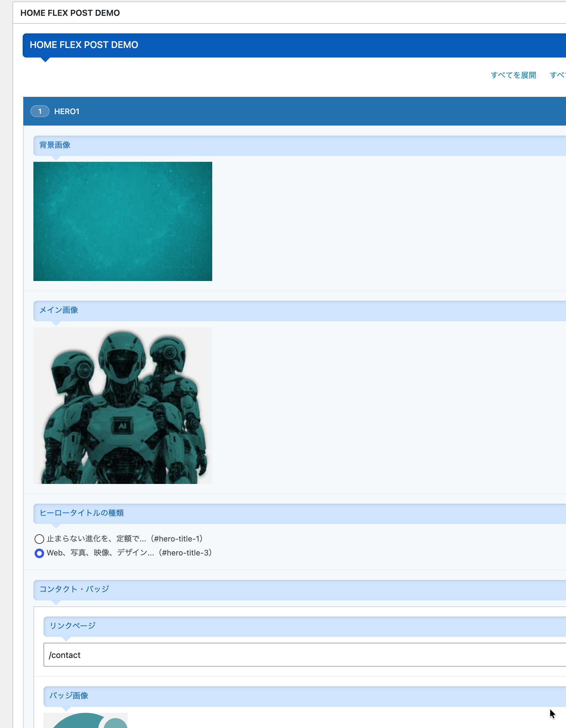Viewport: 566px width, 728px height.
Task: Click the number 1 badge beside HERO1
Action: click(40, 111)
